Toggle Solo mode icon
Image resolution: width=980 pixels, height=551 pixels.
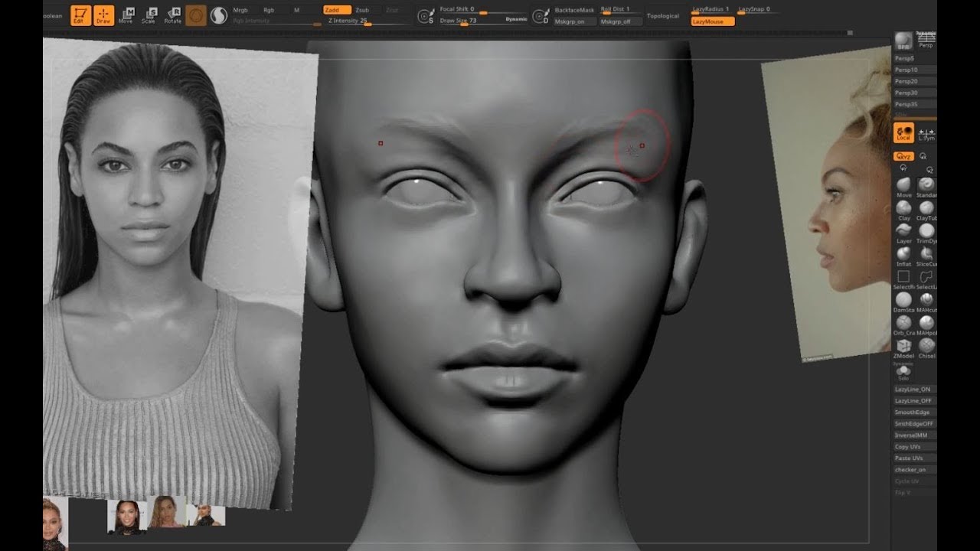904,373
